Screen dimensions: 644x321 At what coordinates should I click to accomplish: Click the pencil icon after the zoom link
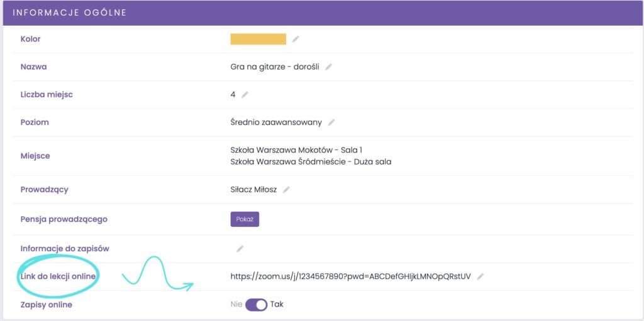click(480, 276)
